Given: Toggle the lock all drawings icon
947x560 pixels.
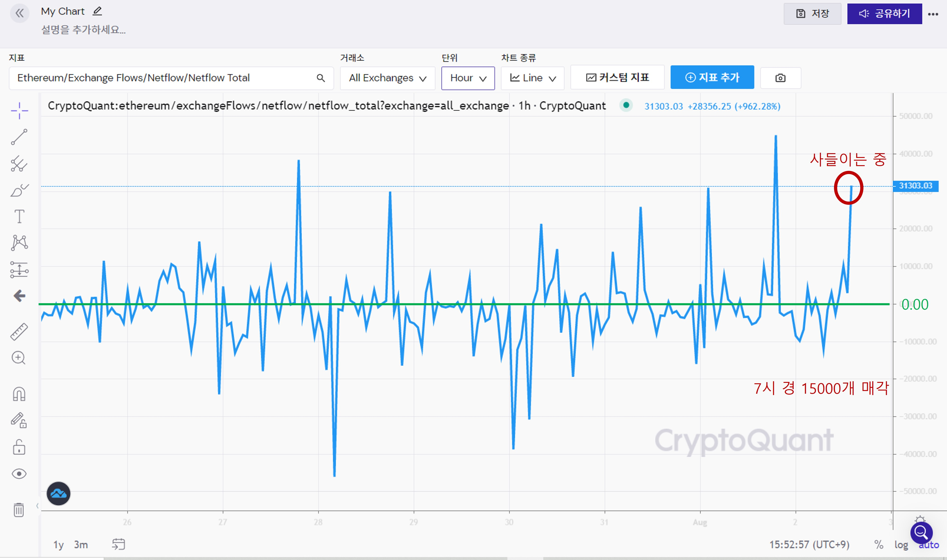Looking at the screenshot, I should [19, 447].
